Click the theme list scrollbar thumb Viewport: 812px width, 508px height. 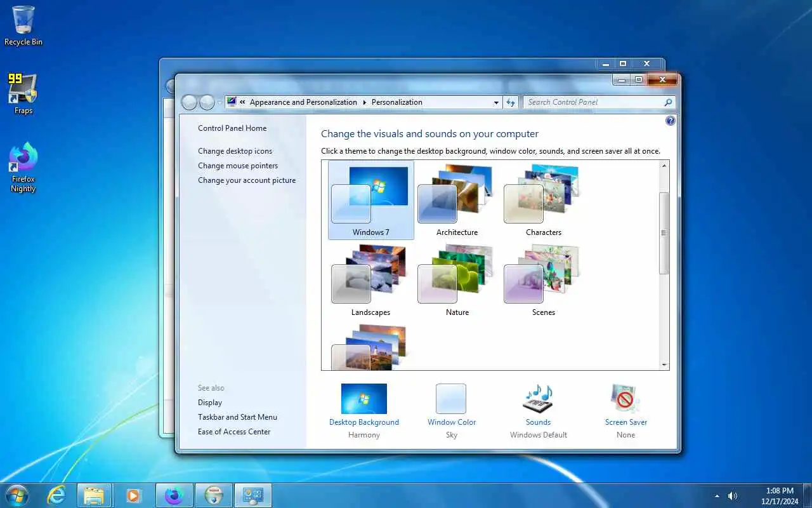[x=664, y=233]
